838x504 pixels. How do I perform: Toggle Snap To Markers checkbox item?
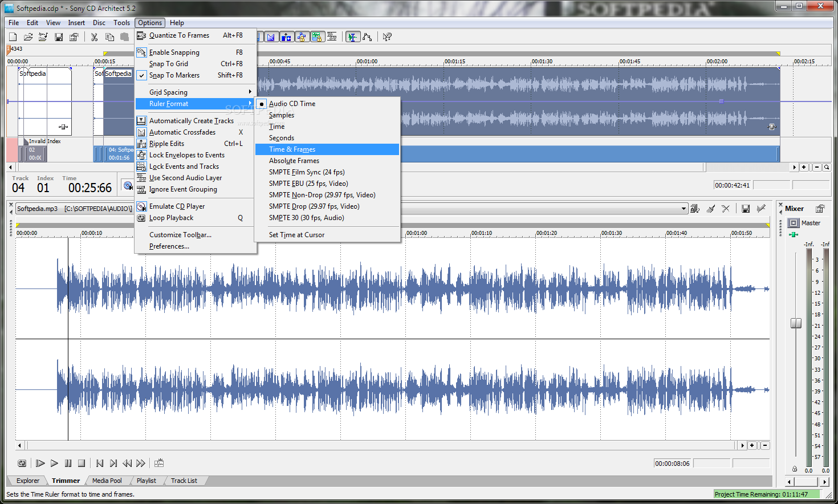[196, 75]
